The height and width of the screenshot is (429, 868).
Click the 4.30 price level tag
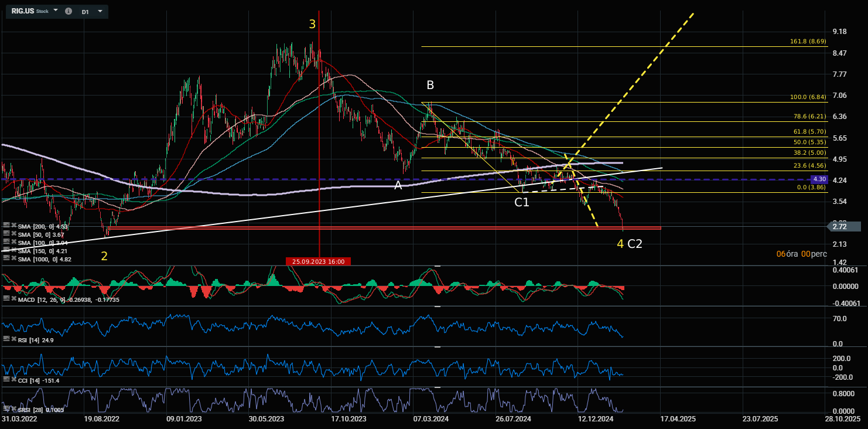819,179
